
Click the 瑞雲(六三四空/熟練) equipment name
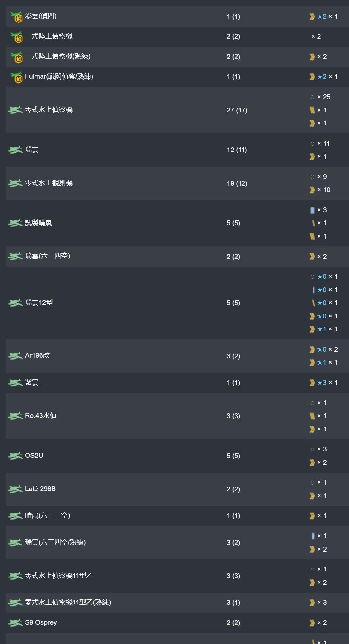(x=55, y=542)
